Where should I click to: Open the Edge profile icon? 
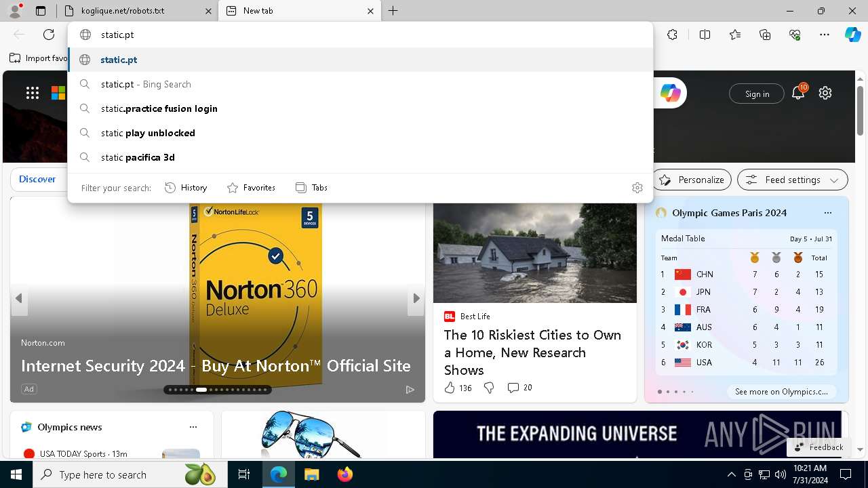(15, 11)
